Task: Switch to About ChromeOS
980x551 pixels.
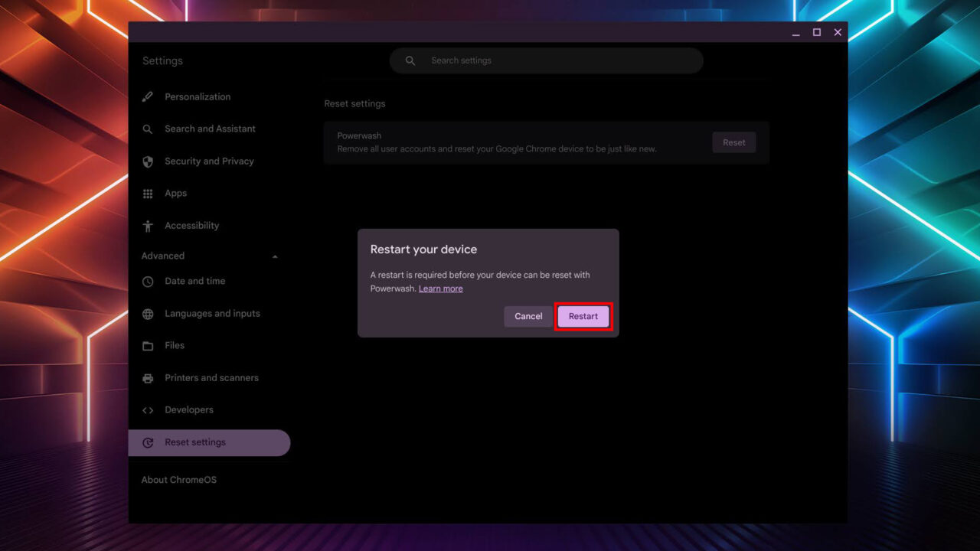Action: click(x=178, y=479)
